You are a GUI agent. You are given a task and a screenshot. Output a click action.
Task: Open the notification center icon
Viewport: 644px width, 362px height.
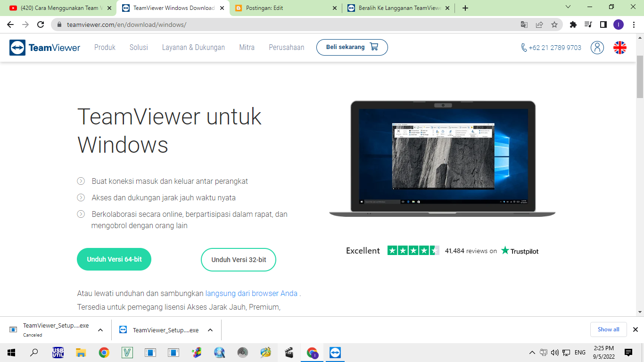(x=628, y=352)
